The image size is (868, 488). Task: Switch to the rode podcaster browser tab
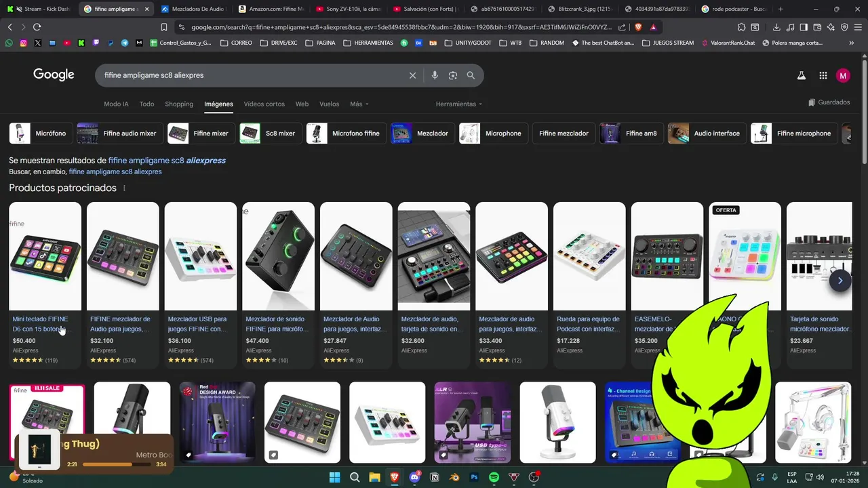point(734,9)
